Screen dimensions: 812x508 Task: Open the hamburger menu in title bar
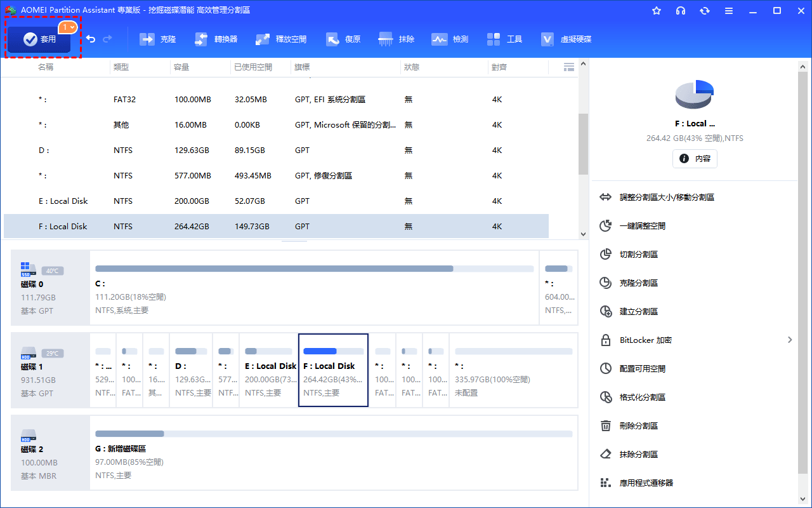tap(729, 11)
